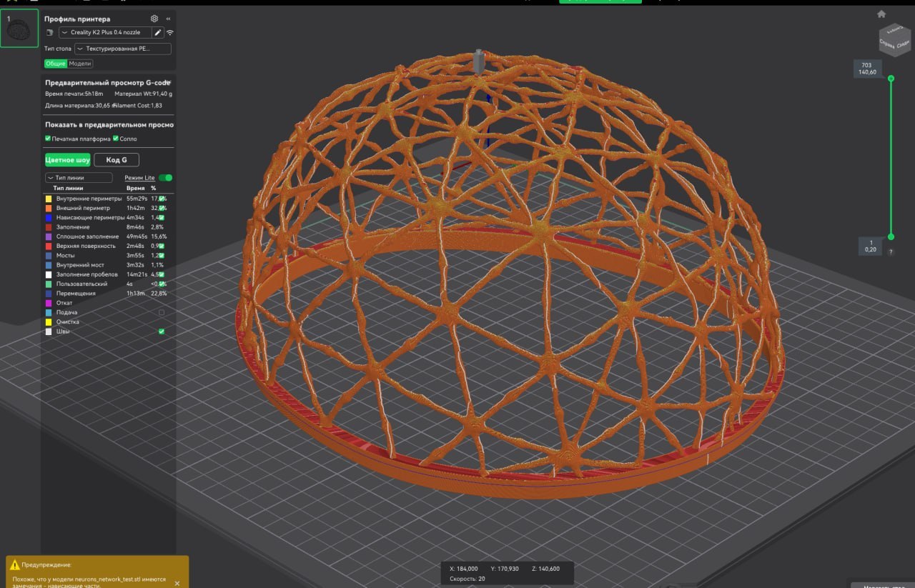This screenshot has height=588, width=915.
Task: Toggle visibility of Верхняя поверхность
Action: [x=162, y=246]
